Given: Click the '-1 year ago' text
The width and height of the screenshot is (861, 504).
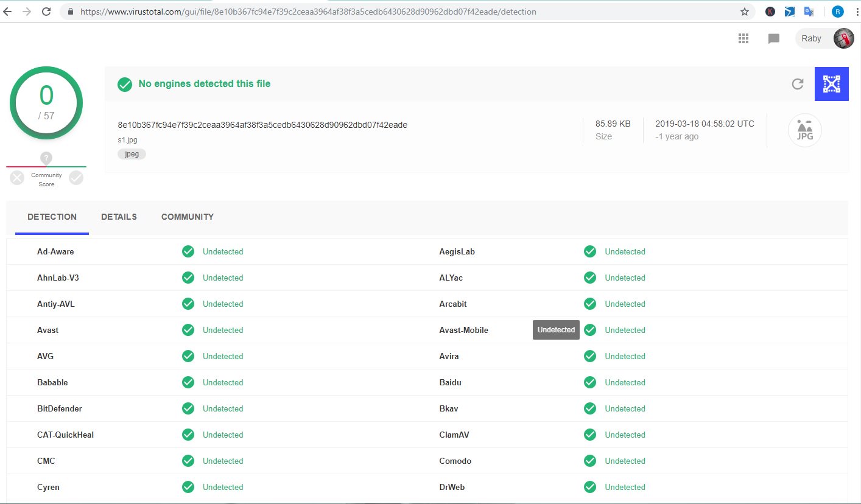Looking at the screenshot, I should (677, 136).
